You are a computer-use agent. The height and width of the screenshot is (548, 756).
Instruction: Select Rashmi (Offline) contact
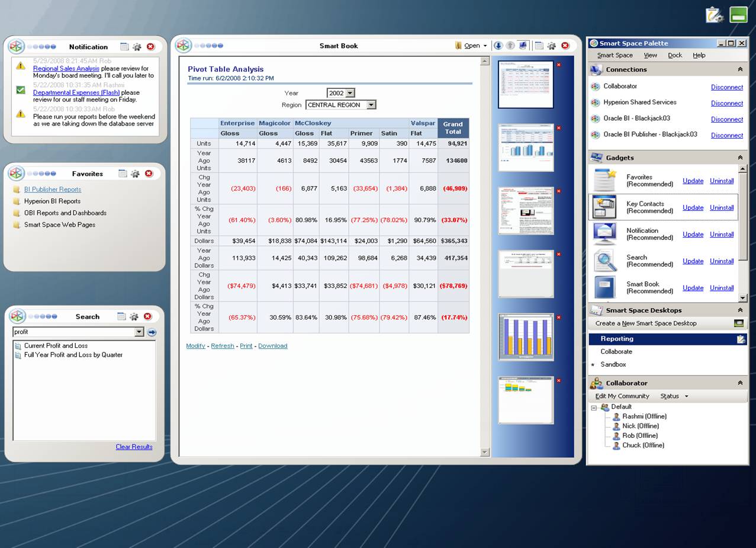pos(644,416)
